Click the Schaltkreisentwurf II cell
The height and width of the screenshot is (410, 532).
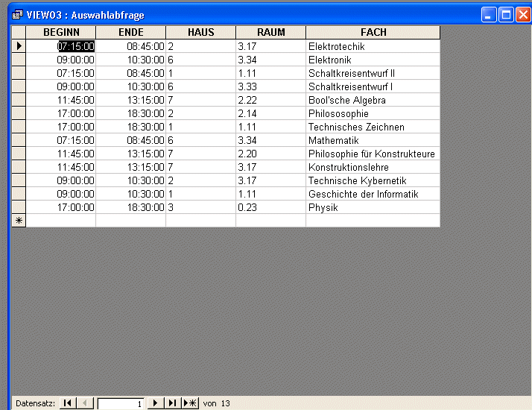coord(373,73)
